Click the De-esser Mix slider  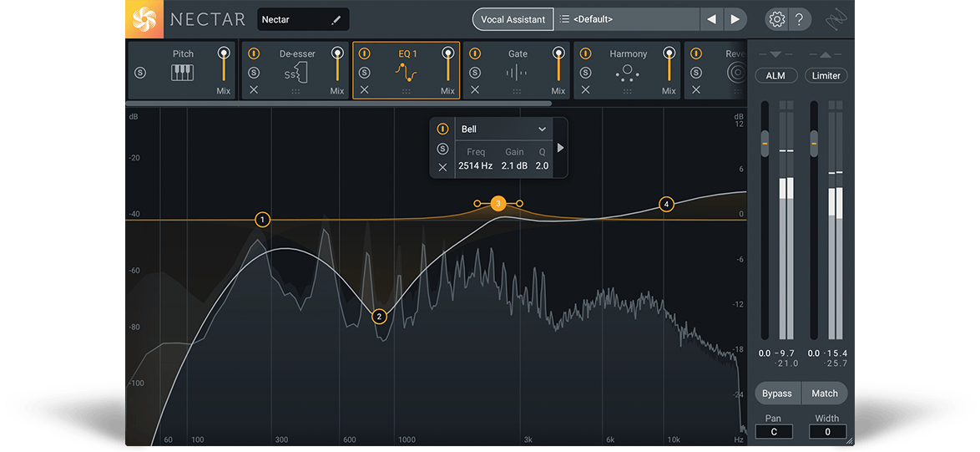tap(337, 65)
